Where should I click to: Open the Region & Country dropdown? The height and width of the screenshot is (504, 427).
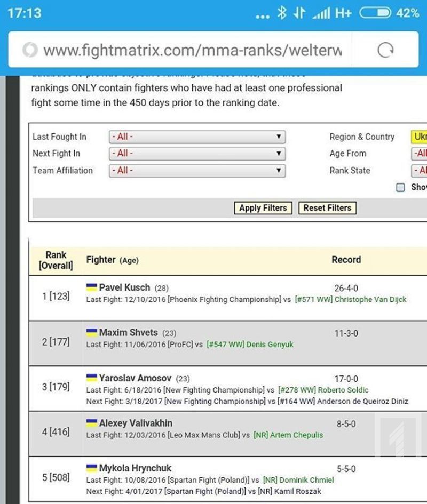418,137
